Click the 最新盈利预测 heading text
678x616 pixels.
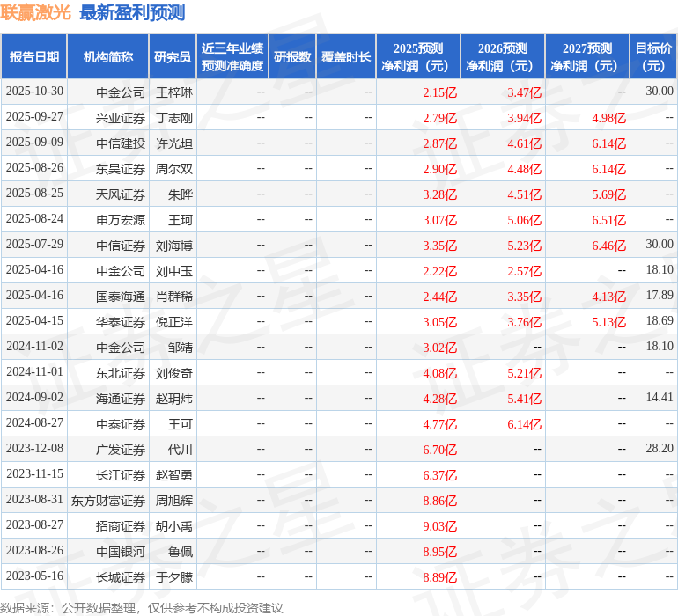[132, 12]
